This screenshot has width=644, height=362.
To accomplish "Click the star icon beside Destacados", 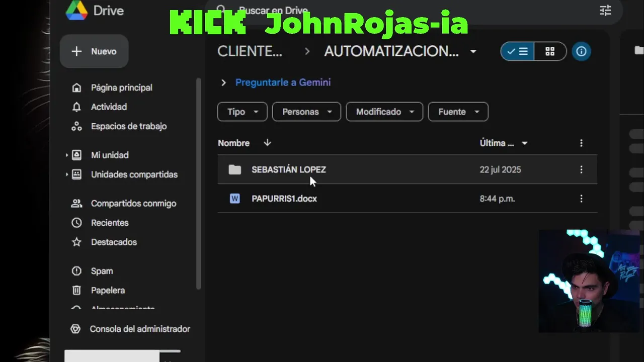I will pos(76,242).
